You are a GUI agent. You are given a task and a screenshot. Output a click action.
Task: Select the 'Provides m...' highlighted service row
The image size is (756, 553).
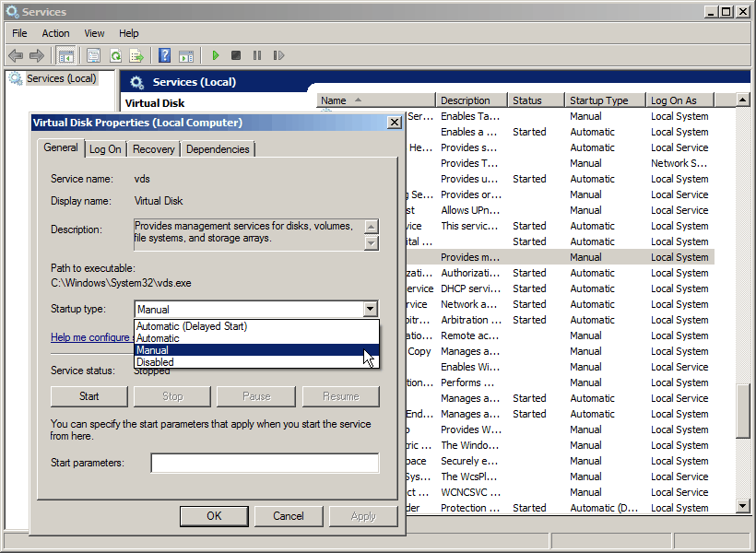(x=560, y=257)
